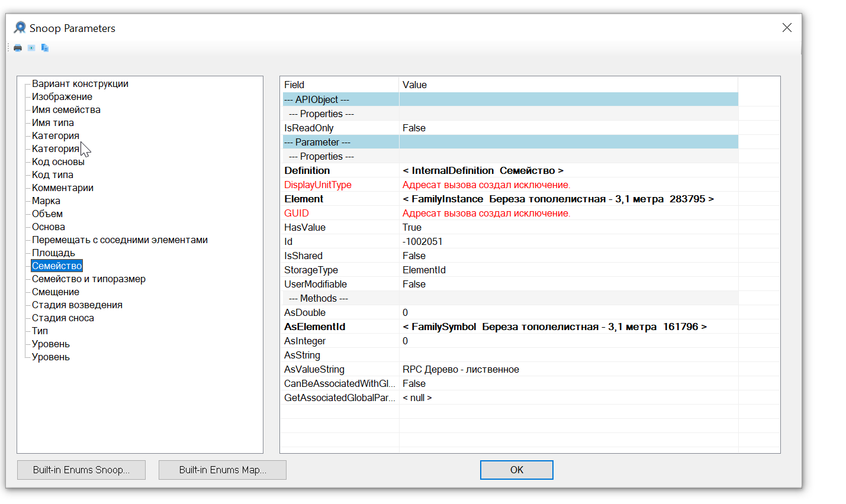Image resolution: width=846 pixels, height=504 pixels.
Task: Select the HasValue field
Action: click(x=305, y=227)
